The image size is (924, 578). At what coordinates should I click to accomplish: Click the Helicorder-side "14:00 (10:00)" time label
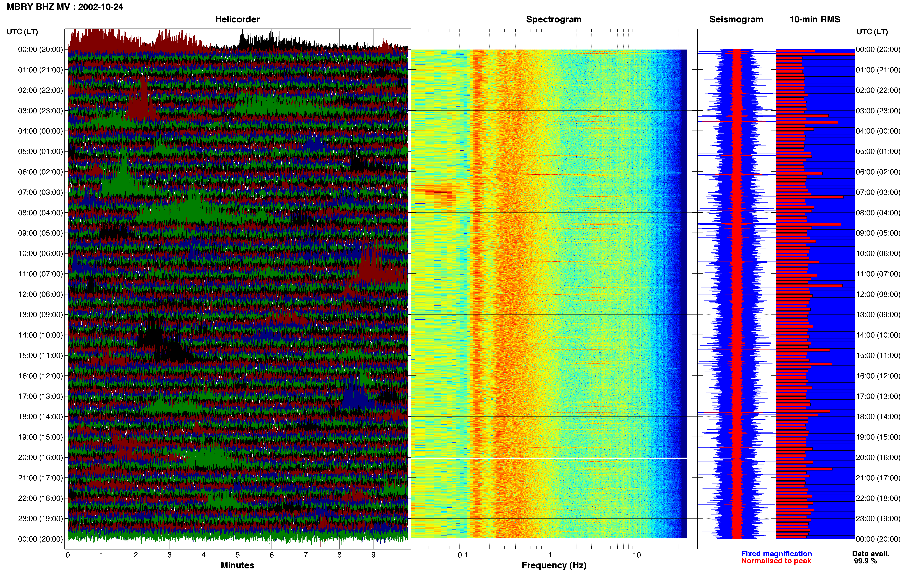pyautogui.click(x=40, y=335)
